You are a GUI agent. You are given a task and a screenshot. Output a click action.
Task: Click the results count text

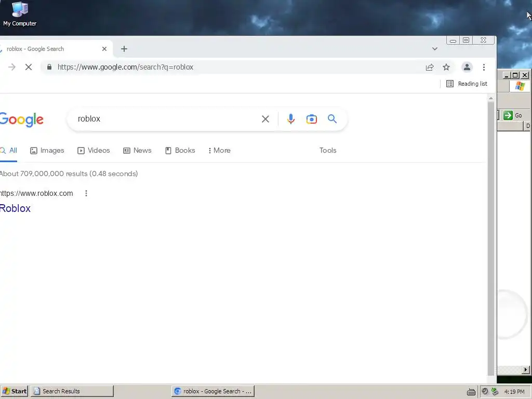pyautogui.click(x=69, y=174)
